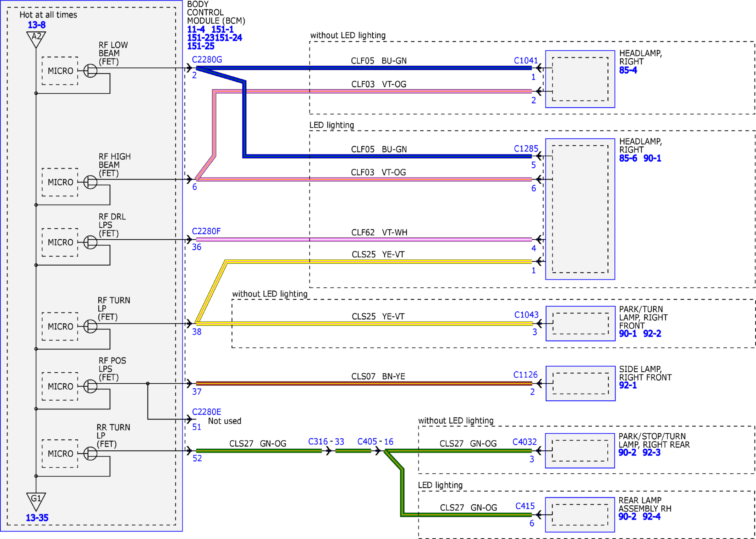
Task: Select the RF LOW BEAM FET symbol
Action: pyautogui.click(x=90, y=71)
